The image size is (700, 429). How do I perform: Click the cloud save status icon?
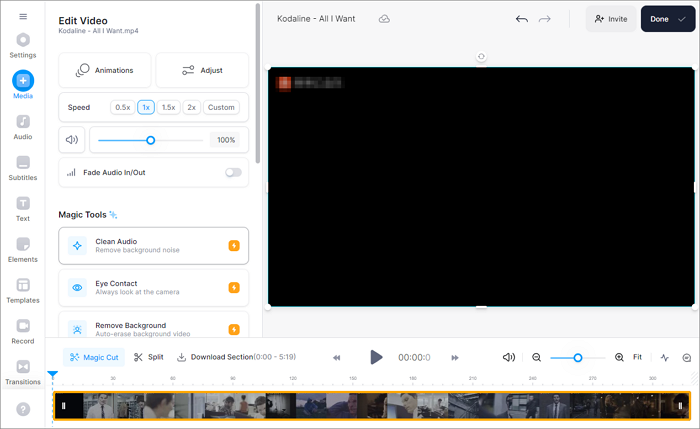385,19
